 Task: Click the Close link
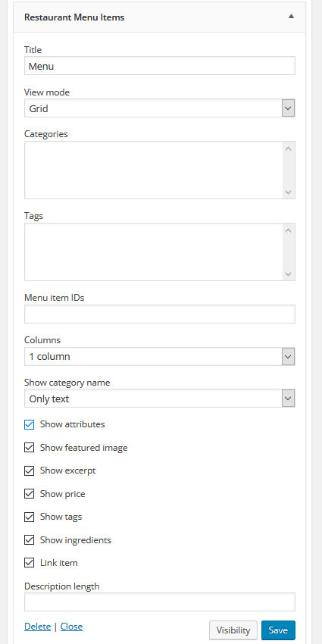[71, 627]
